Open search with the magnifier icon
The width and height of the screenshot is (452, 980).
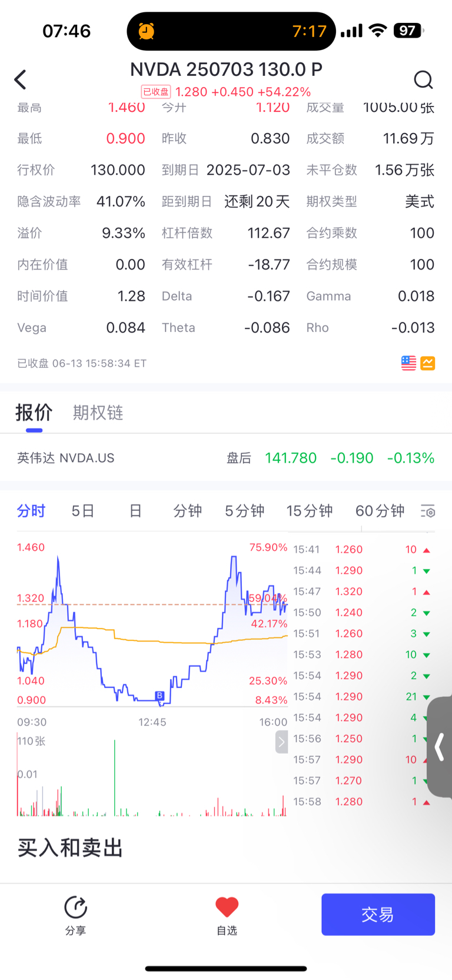point(423,79)
